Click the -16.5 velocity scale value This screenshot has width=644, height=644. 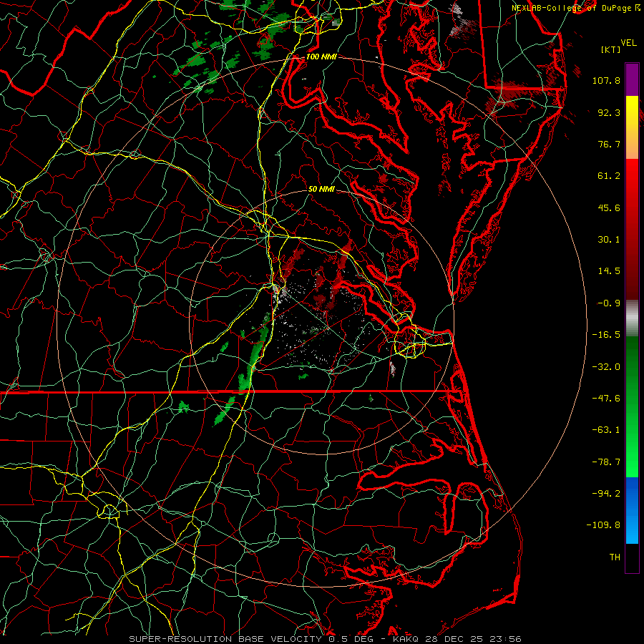click(x=606, y=335)
